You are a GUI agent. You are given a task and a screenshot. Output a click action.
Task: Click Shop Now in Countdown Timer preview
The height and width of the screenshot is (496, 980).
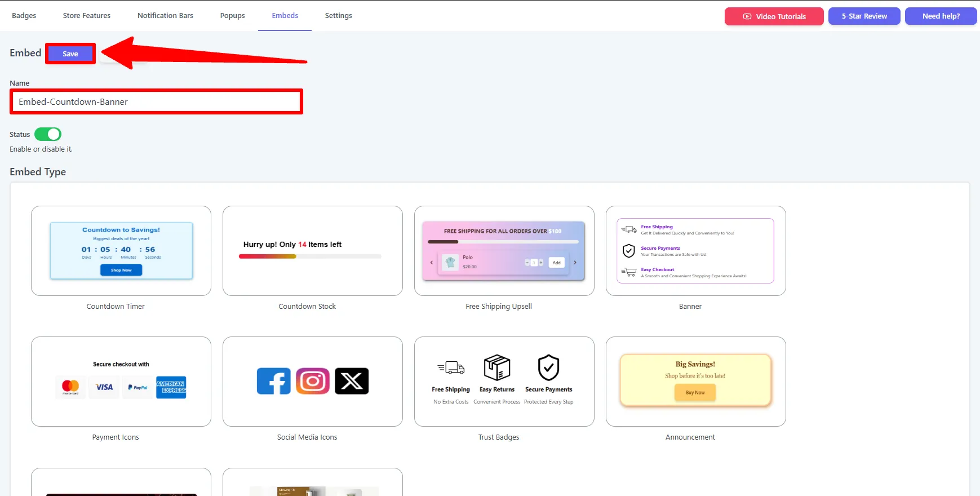coord(121,270)
